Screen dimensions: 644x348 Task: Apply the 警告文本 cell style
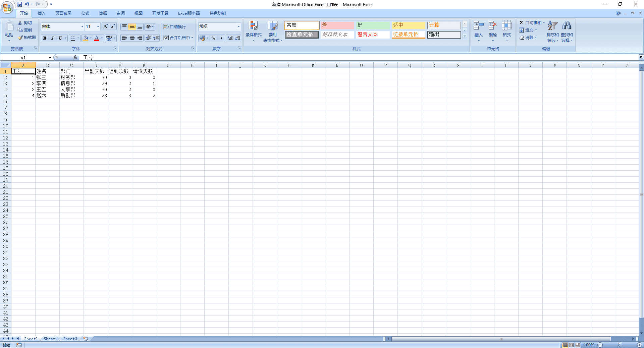[373, 35]
